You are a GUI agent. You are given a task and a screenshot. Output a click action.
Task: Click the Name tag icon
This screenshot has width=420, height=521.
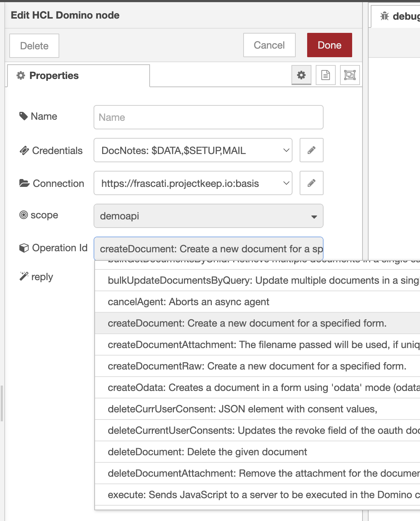[x=24, y=116]
